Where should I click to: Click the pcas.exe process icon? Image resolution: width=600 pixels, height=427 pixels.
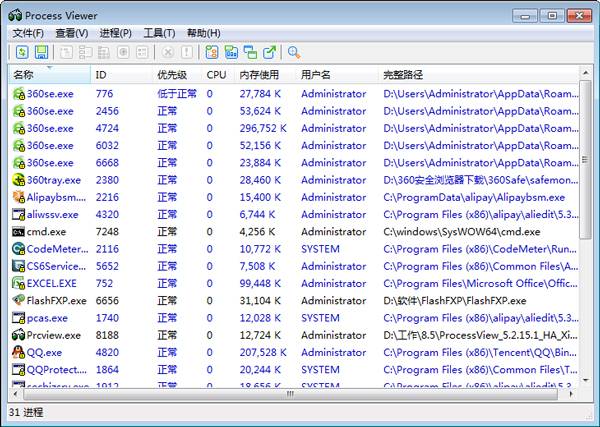point(18,318)
